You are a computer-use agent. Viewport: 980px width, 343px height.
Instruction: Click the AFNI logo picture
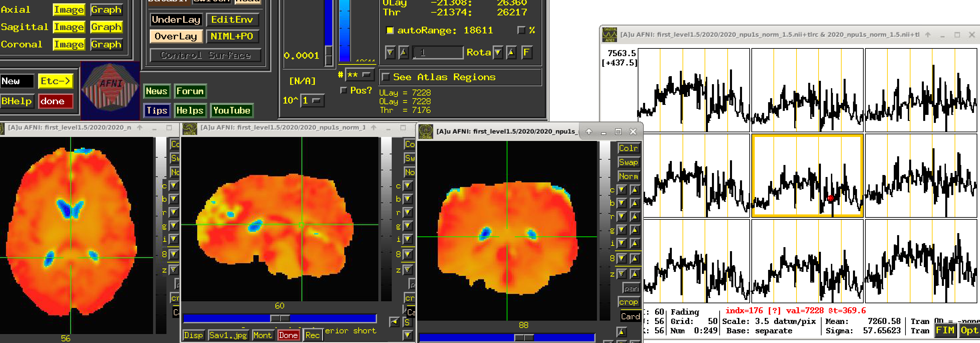tap(110, 91)
